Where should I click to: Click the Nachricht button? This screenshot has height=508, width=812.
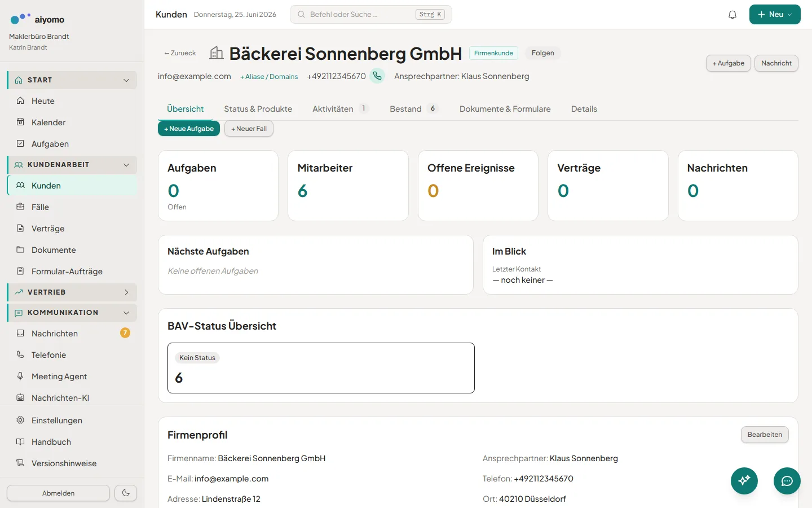pos(776,63)
